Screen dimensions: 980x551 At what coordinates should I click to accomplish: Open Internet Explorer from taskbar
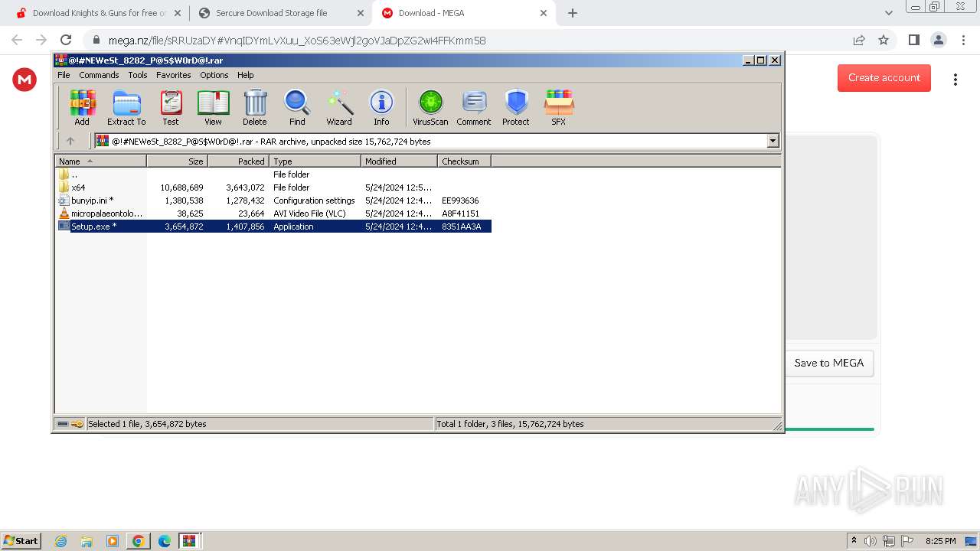coord(60,541)
